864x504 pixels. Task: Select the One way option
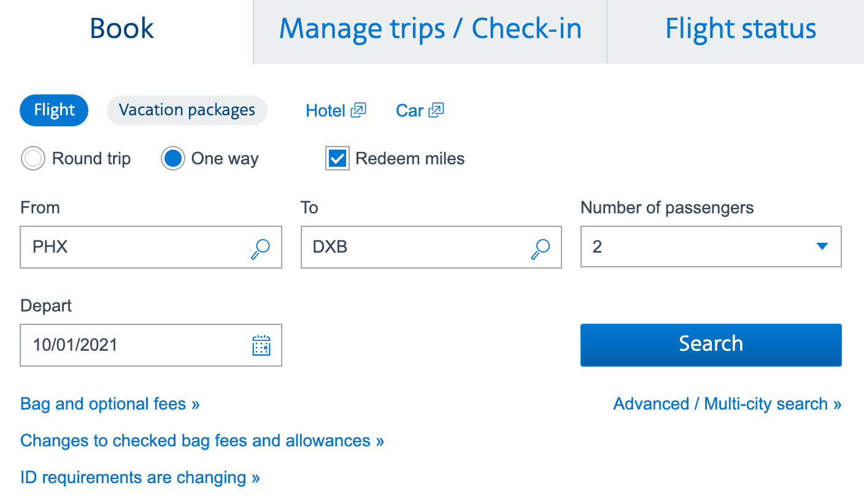(x=172, y=158)
